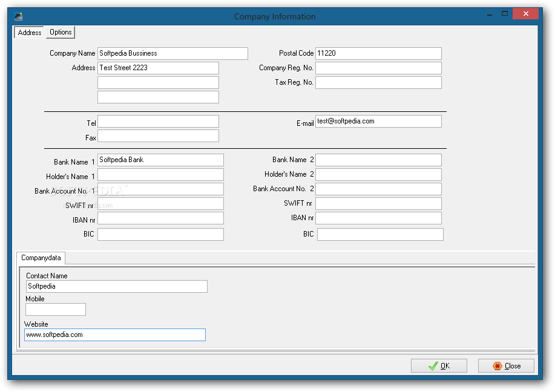This screenshot has width=555, height=392.
Task: Click the Mobile label
Action: 35,299
